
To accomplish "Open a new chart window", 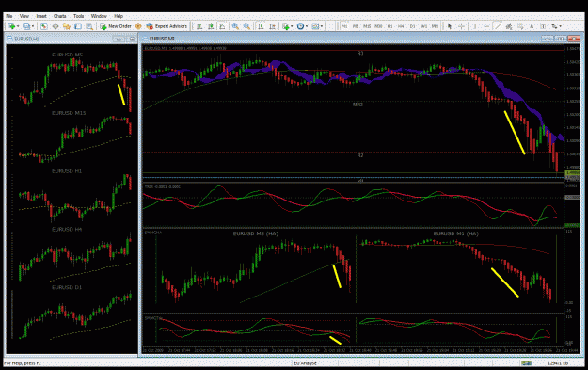I will click(11, 26).
